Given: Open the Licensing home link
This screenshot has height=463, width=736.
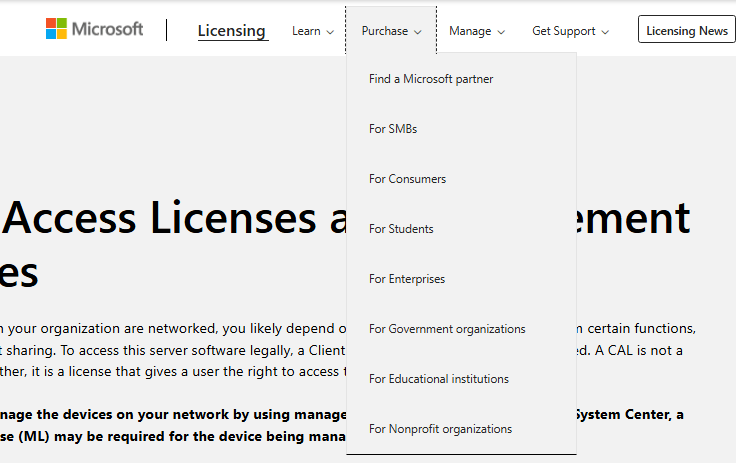Looking at the screenshot, I should [x=233, y=31].
